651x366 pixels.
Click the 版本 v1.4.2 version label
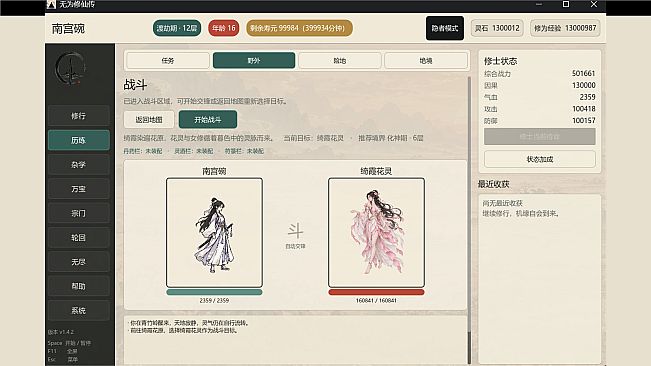pos(61,332)
